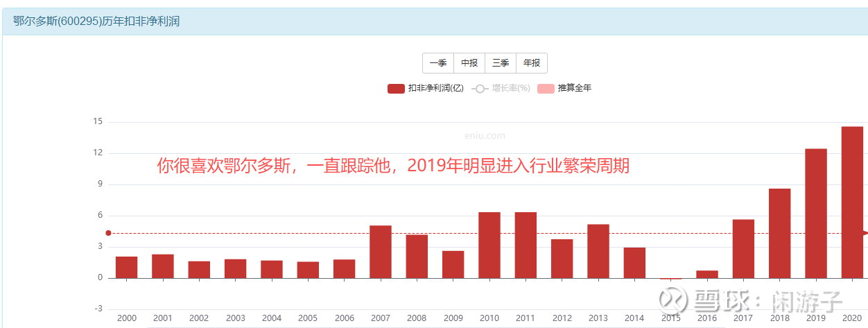Click the 2012 profit bar
868x328 pixels.
click(562, 259)
